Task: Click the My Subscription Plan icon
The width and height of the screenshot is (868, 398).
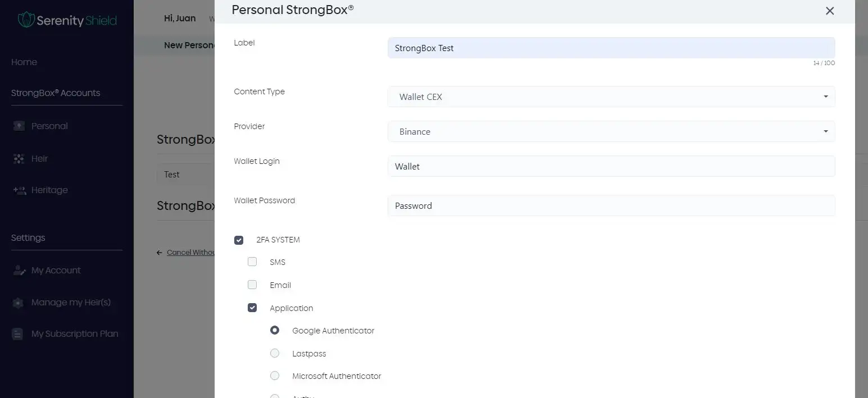Action: tap(18, 334)
